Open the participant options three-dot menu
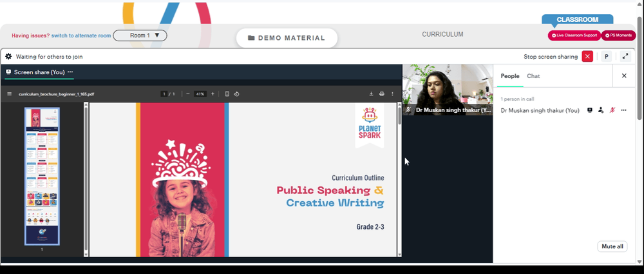 (x=624, y=110)
